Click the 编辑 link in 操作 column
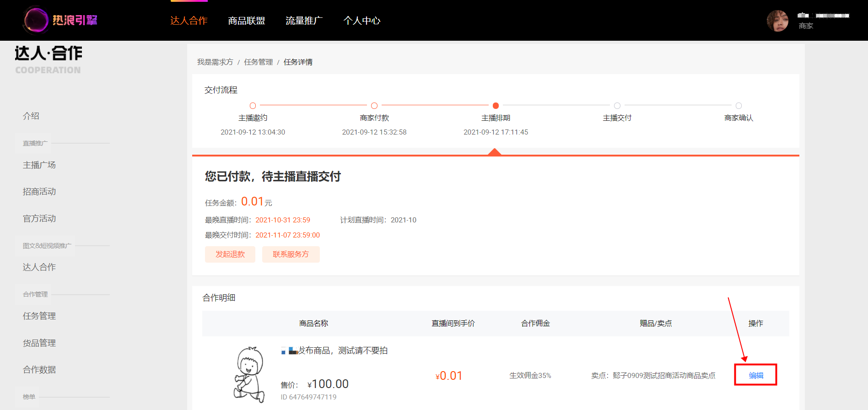Viewport: 868px width, 410px height. [756, 375]
